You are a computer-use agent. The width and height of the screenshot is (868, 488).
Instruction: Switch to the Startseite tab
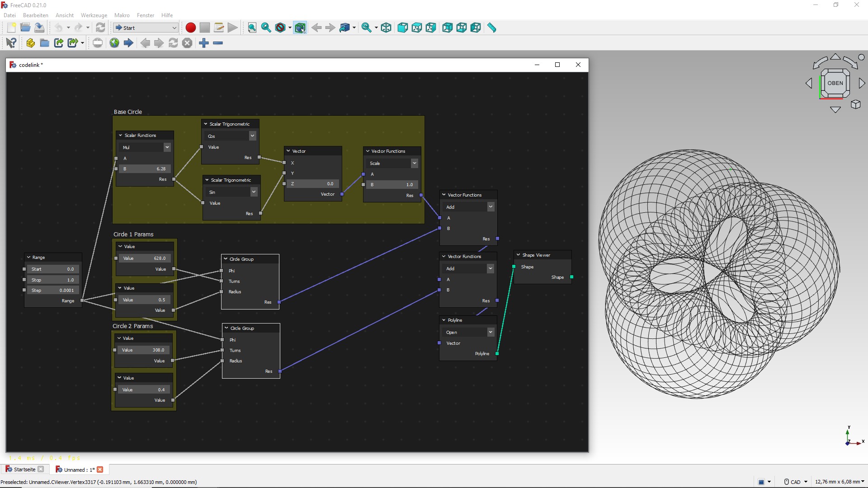pyautogui.click(x=24, y=469)
